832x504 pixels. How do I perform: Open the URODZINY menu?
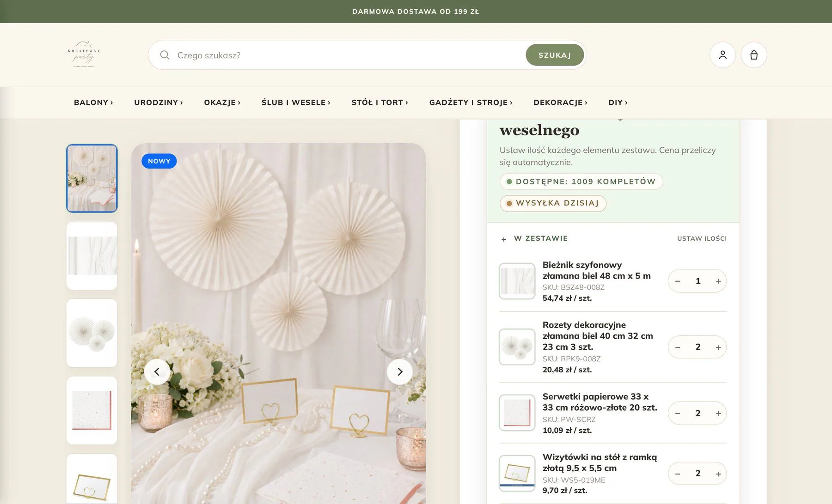click(x=159, y=103)
